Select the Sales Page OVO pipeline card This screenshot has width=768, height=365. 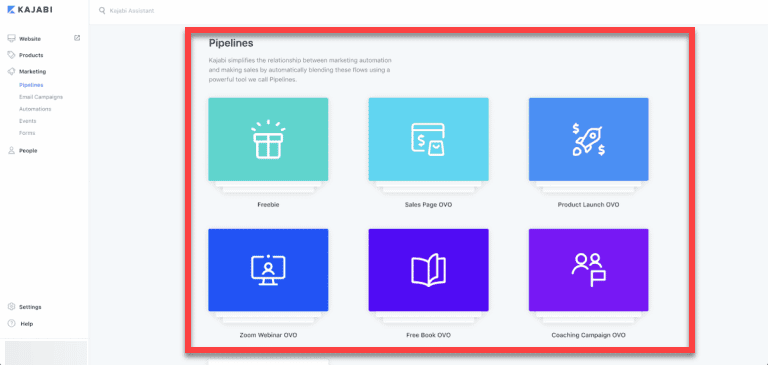428,140
